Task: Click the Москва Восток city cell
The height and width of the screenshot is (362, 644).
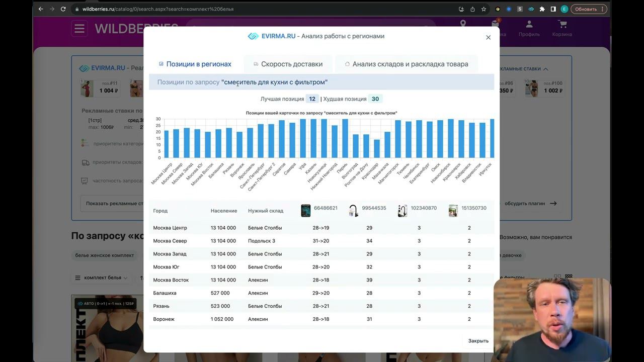Action: click(x=171, y=280)
